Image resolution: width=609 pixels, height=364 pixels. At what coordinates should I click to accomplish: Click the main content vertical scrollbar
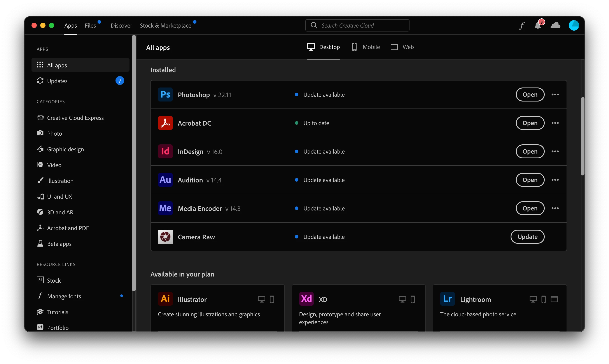(583, 136)
